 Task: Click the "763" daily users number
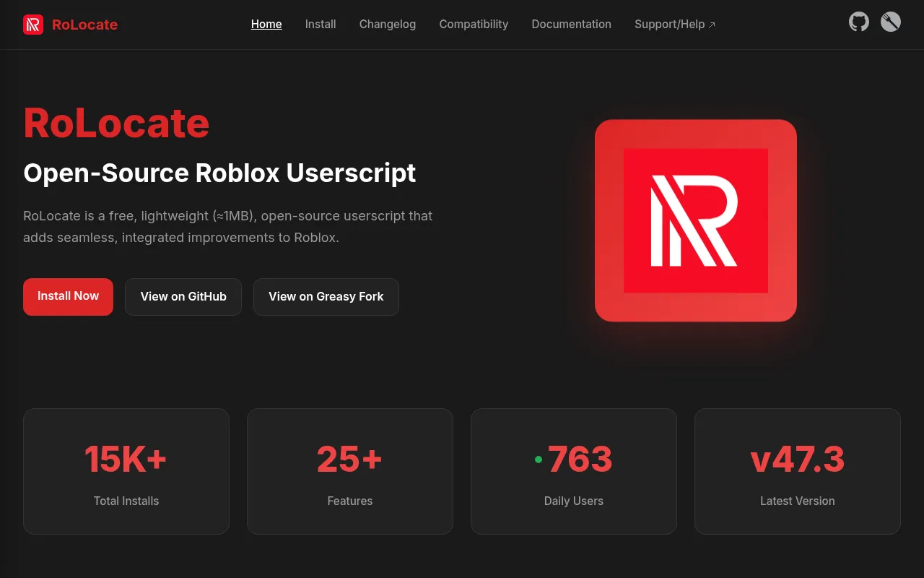(580, 459)
